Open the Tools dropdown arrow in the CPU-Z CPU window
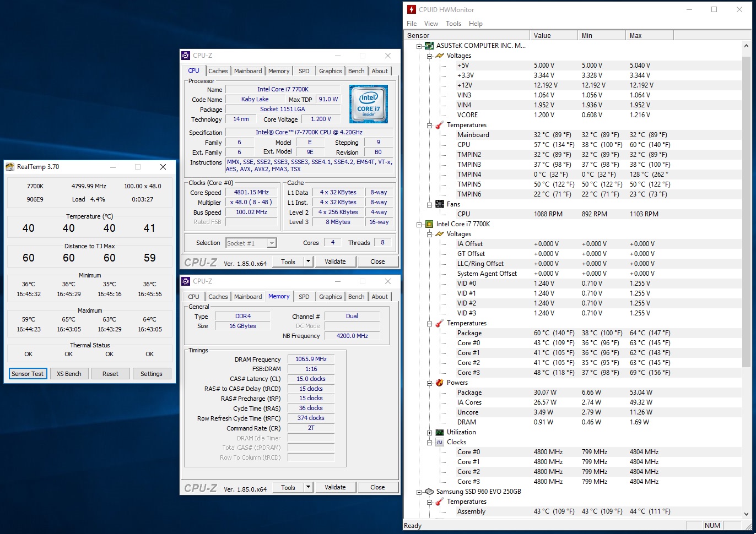The image size is (756, 534). [309, 261]
